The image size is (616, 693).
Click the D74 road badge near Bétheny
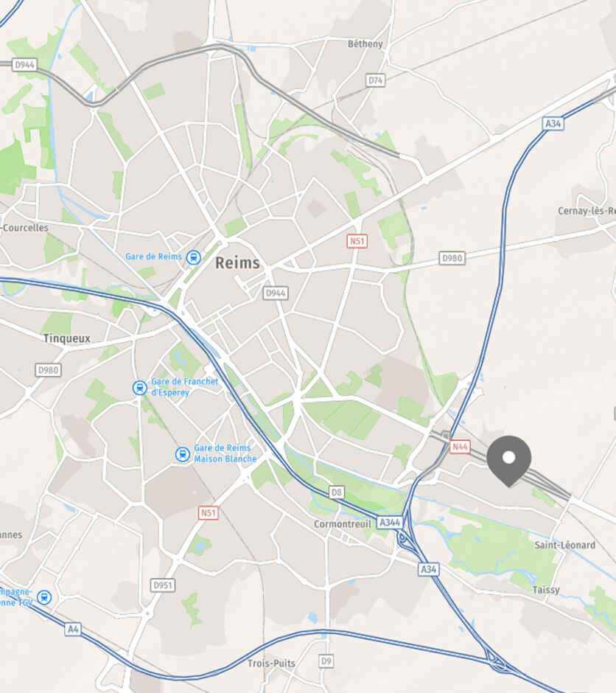click(376, 80)
